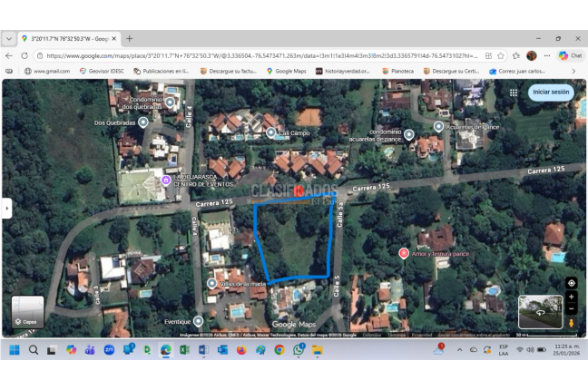Screen dimensions: 588x390
Task: Open Planoteca bookmark
Action: click(397, 71)
